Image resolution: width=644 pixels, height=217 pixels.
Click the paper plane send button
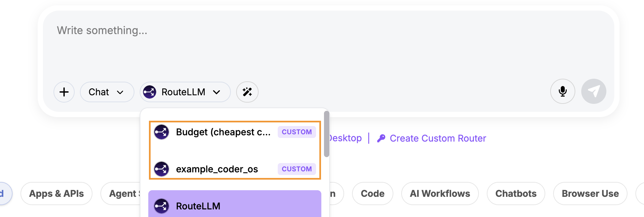[594, 91]
